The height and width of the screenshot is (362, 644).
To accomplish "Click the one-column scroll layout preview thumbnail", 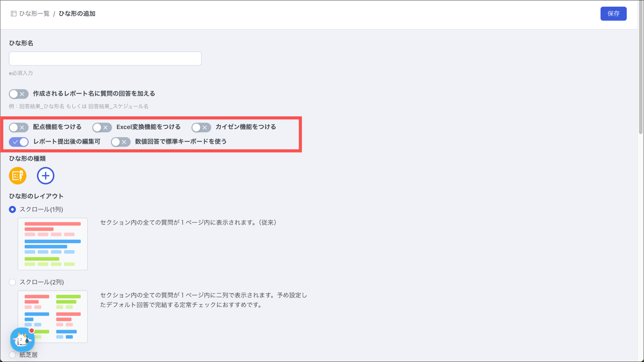I will point(53,244).
